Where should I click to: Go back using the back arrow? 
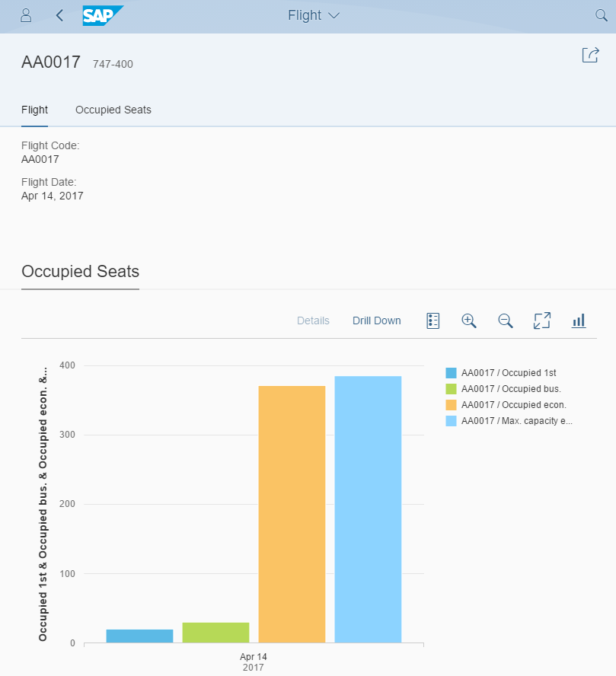coord(59,15)
